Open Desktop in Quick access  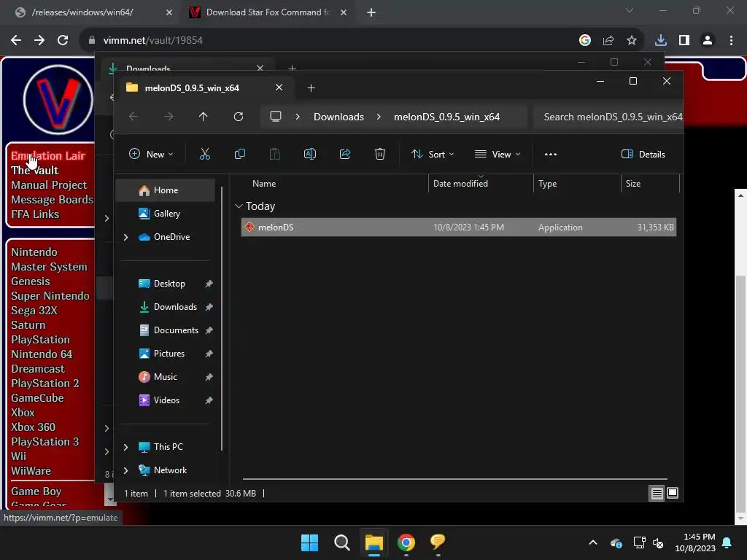click(x=165, y=284)
